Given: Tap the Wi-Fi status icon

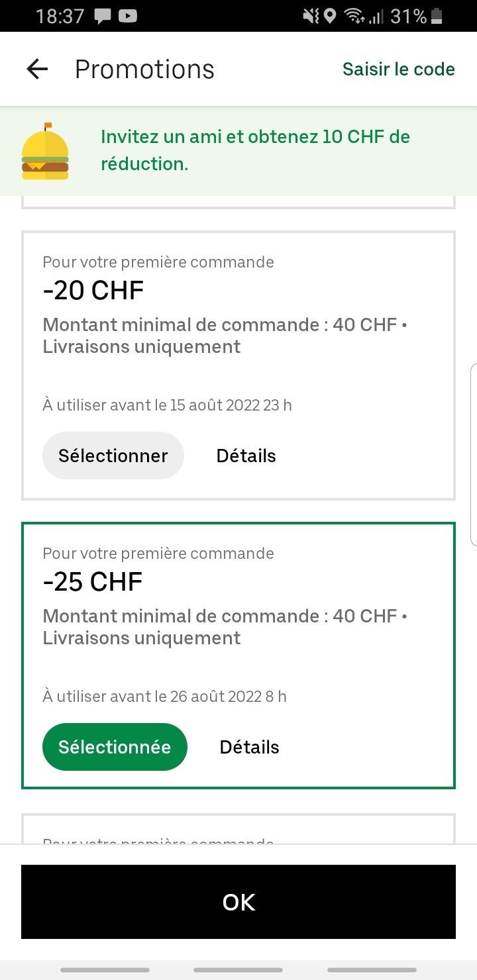Looking at the screenshot, I should click(354, 16).
